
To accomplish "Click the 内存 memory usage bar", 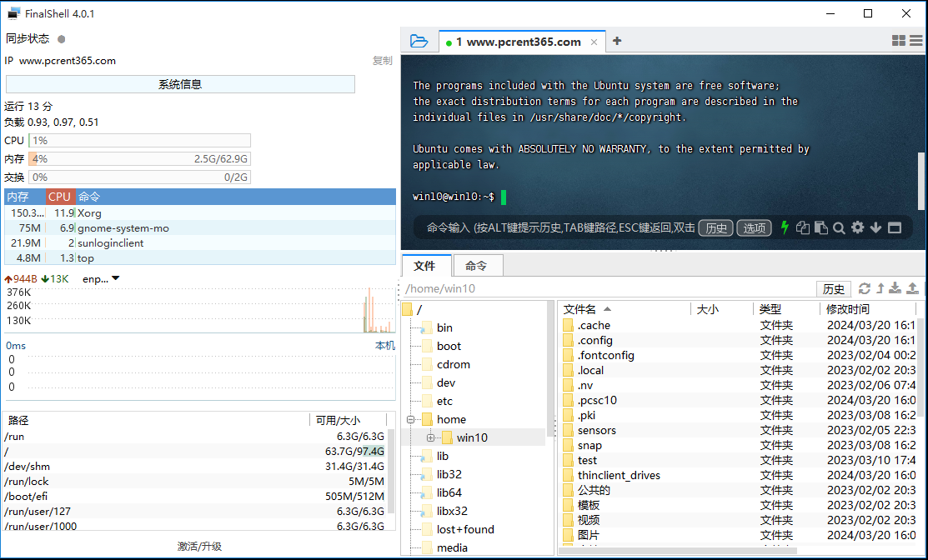I will 140,158.
